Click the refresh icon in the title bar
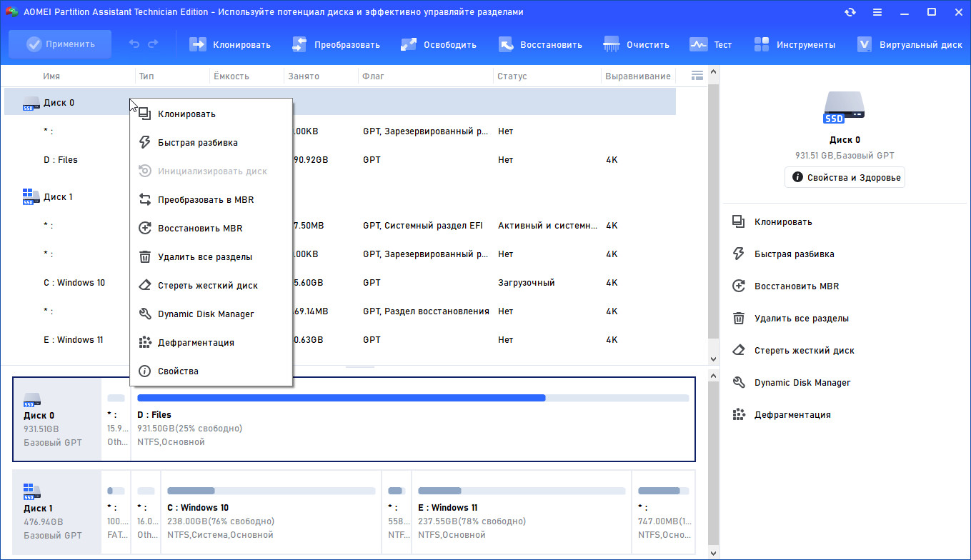The width and height of the screenshot is (971, 560). click(x=850, y=12)
